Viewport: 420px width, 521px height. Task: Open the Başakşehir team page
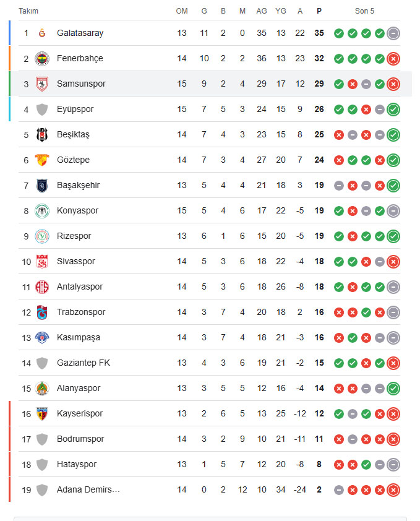78,185
